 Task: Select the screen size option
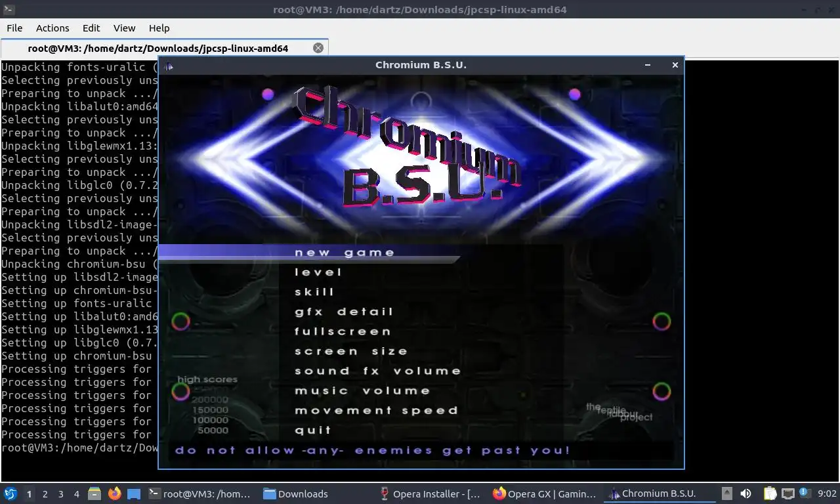(351, 351)
